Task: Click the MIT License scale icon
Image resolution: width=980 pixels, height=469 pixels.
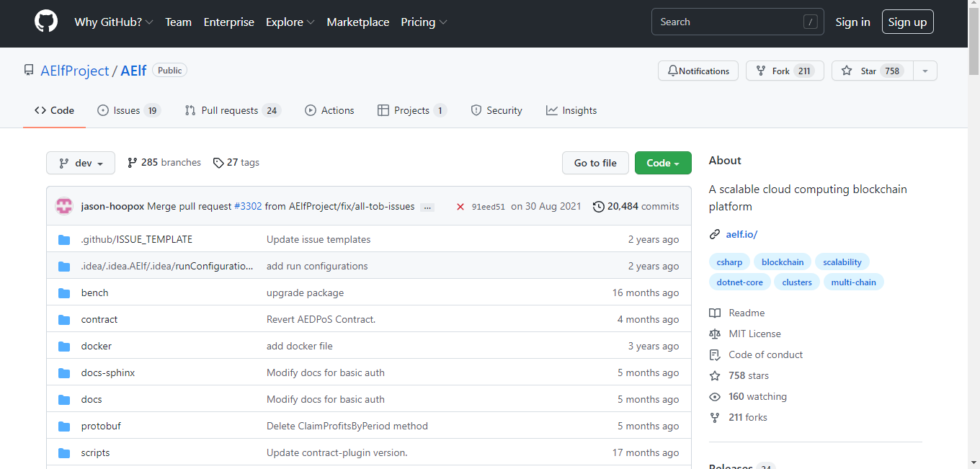Action: tap(715, 334)
